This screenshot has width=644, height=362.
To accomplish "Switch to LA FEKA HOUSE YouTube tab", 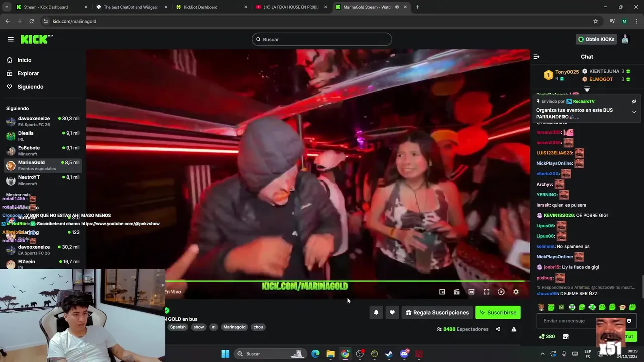I will click(290, 7).
